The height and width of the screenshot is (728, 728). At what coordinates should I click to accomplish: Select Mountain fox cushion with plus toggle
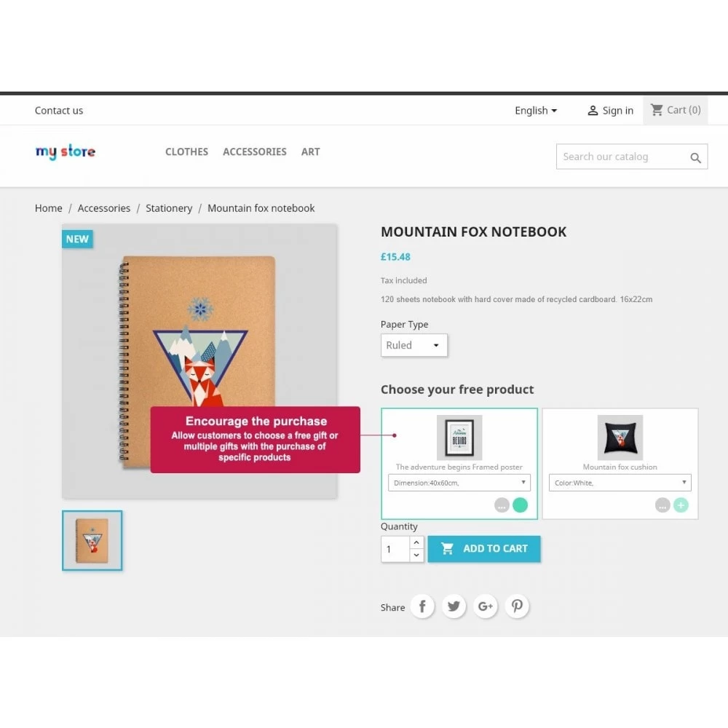coord(681,505)
